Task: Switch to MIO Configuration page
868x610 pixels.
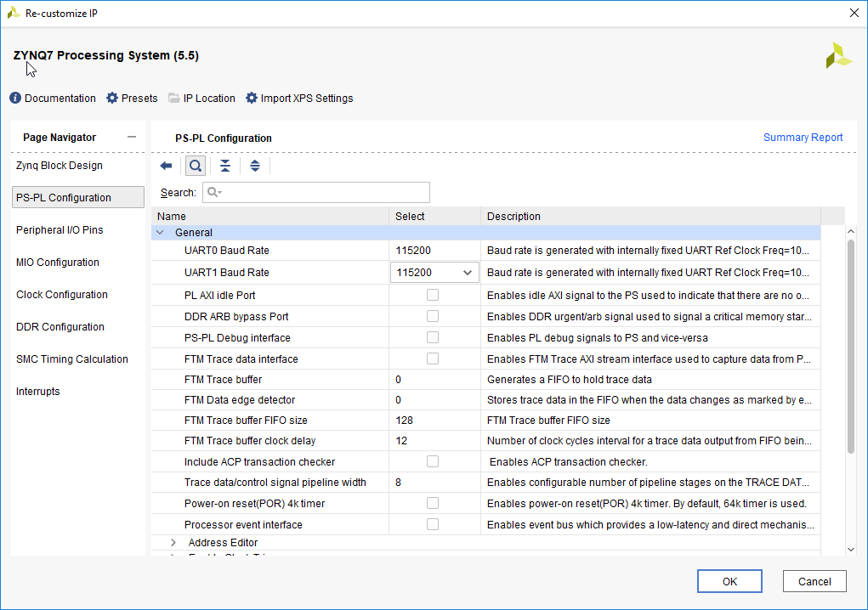Action: coord(58,263)
